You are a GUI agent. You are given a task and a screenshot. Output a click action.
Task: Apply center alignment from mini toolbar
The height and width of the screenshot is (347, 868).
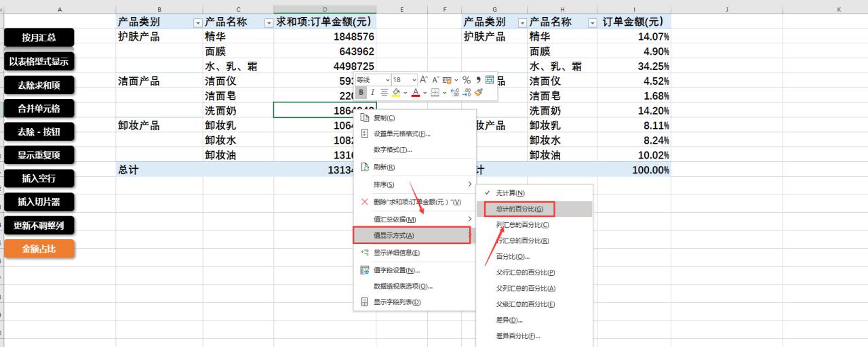click(x=384, y=92)
